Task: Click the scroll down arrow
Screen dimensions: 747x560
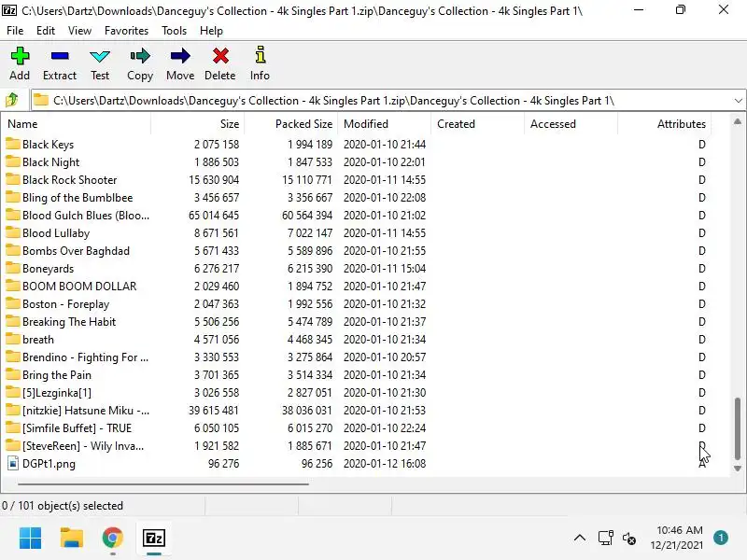Action: point(738,469)
